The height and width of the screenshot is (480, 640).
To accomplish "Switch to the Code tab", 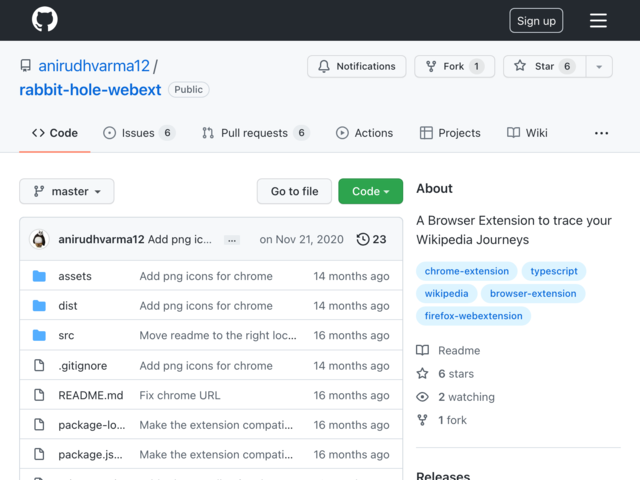I will [55, 133].
